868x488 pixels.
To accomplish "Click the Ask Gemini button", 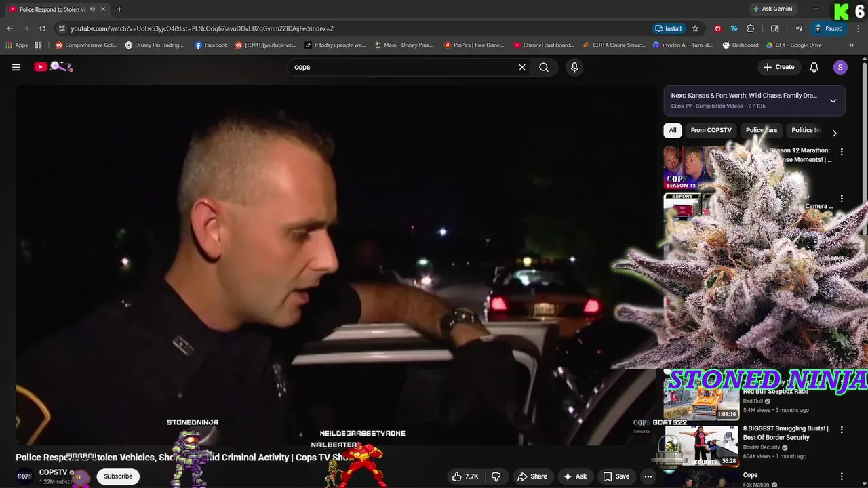I will (x=772, y=9).
